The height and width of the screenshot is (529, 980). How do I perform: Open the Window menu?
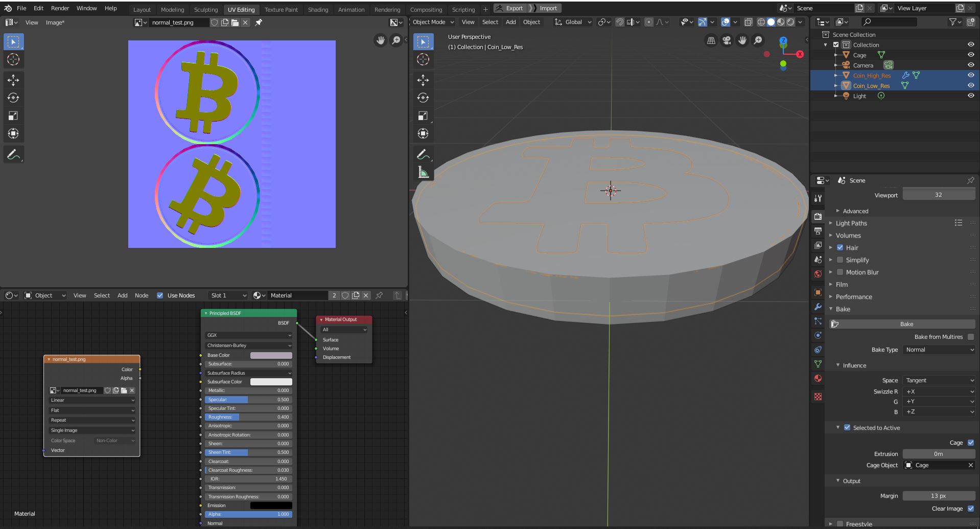[86, 8]
